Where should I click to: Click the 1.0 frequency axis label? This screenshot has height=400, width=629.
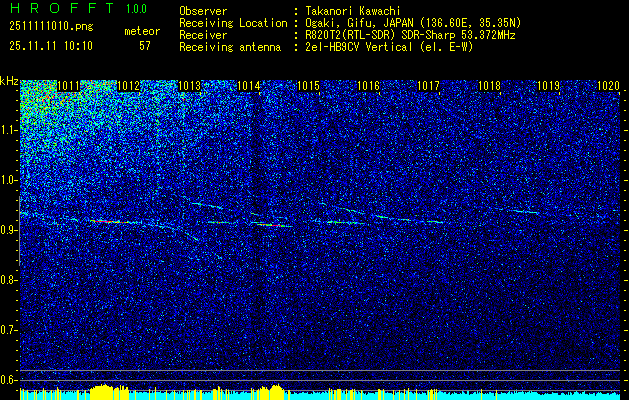(9, 181)
